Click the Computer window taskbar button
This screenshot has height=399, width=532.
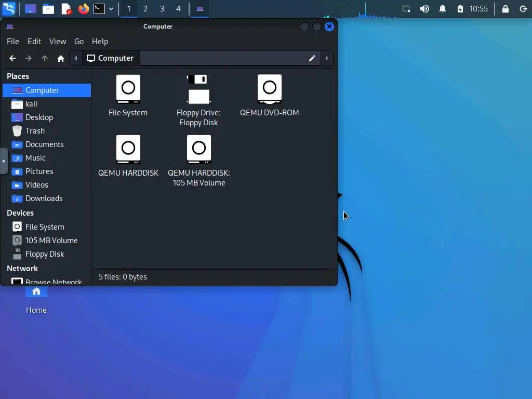pyautogui.click(x=200, y=9)
